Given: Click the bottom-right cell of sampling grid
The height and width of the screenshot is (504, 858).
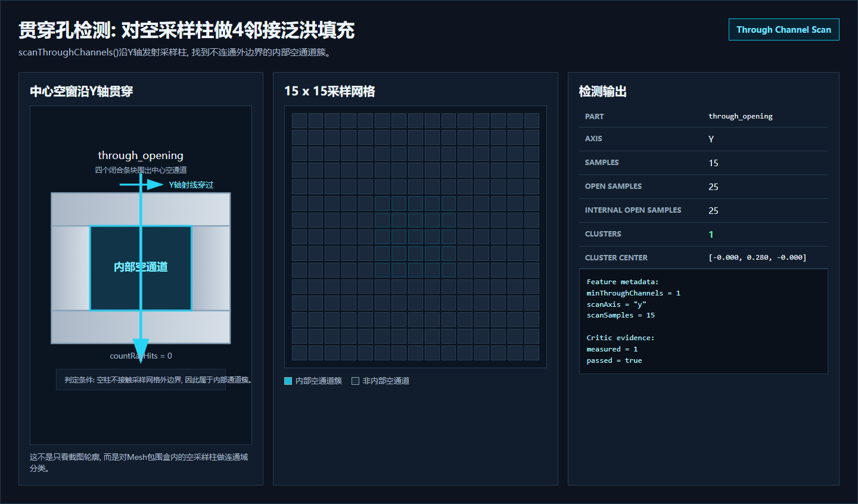Looking at the screenshot, I should pyautogui.click(x=531, y=353).
